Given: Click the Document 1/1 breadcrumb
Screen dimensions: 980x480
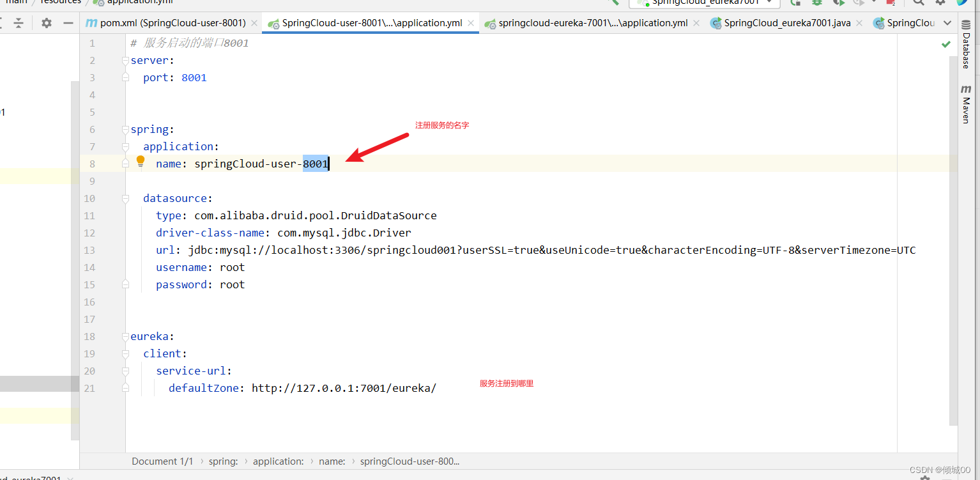Looking at the screenshot, I should [x=162, y=461].
